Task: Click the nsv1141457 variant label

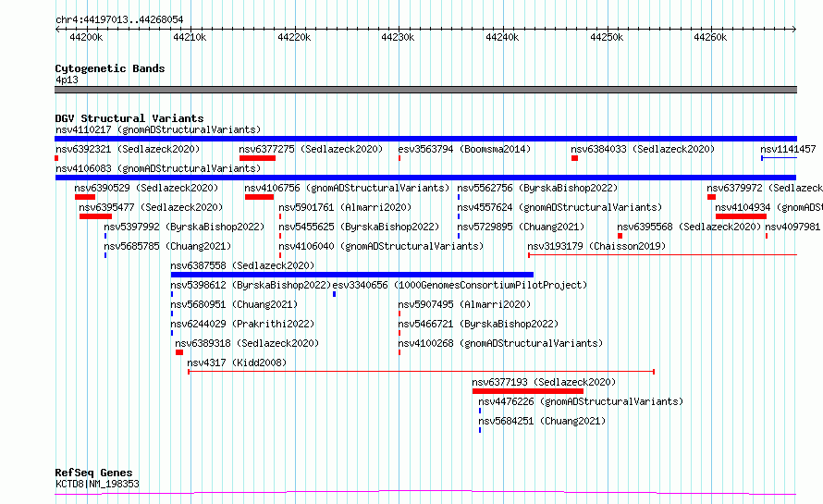Action: click(789, 149)
